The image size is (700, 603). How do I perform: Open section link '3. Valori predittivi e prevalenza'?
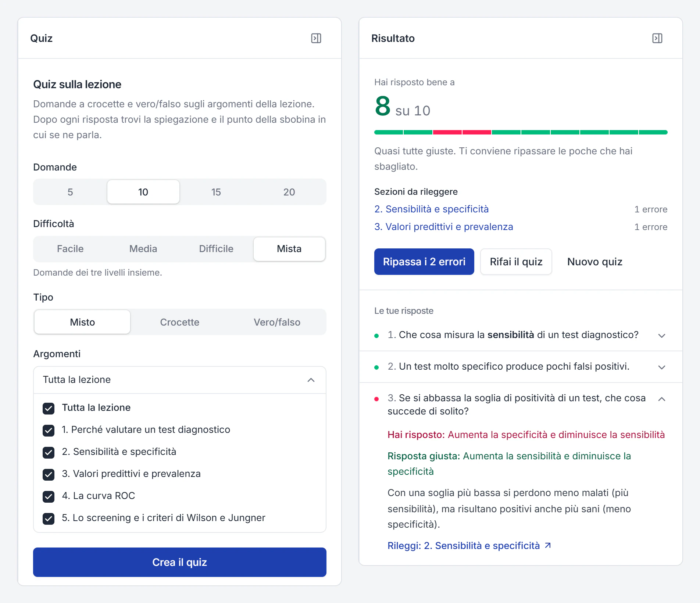444,227
